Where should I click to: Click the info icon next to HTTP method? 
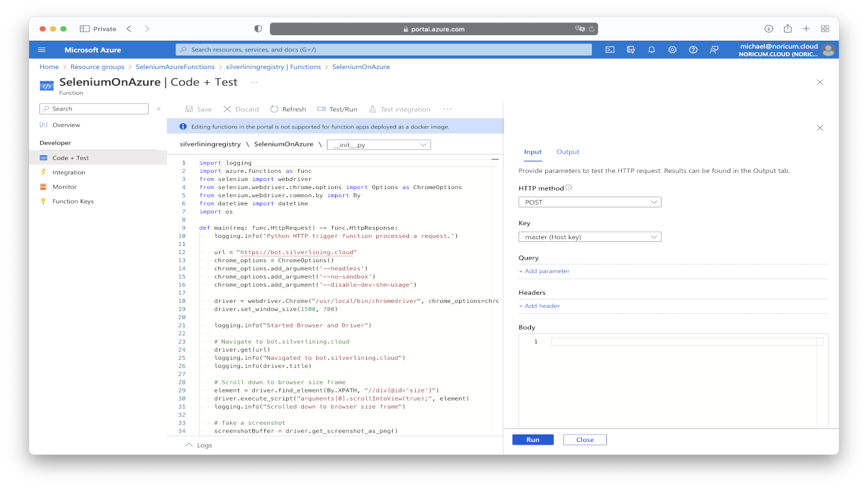pyautogui.click(x=569, y=188)
